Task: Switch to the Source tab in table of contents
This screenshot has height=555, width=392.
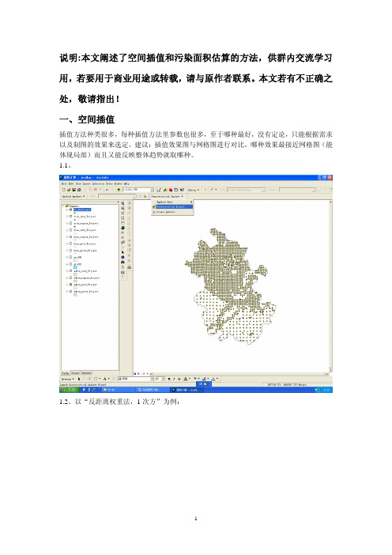Action: (75, 372)
